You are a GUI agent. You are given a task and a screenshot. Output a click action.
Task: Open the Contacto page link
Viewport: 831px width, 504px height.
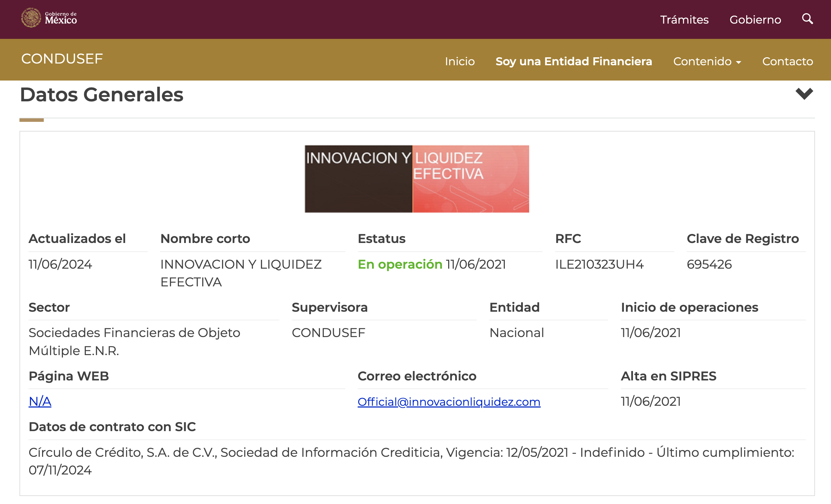(x=787, y=61)
